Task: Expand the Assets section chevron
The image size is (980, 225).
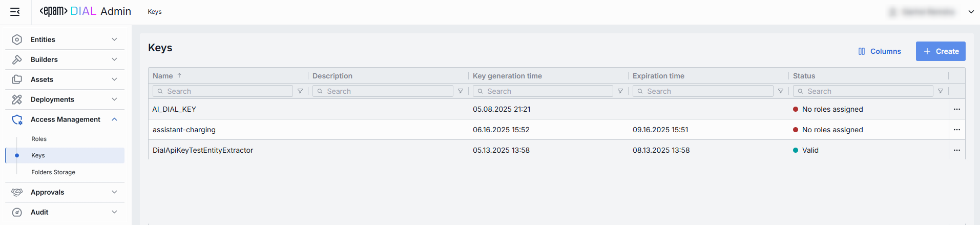Action: (x=114, y=79)
